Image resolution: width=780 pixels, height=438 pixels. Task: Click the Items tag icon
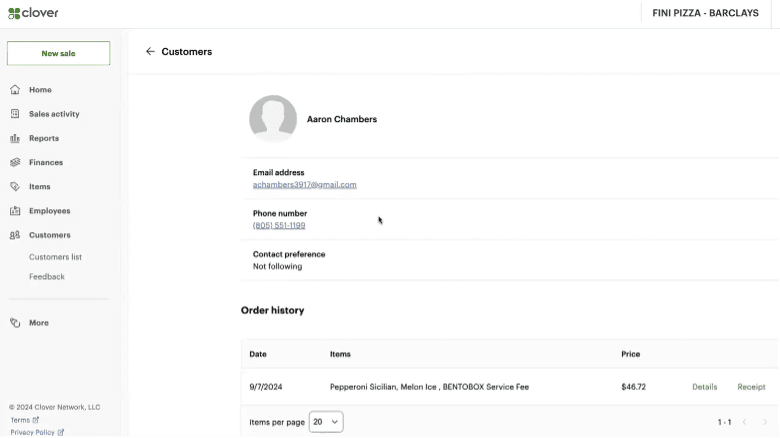coord(15,187)
